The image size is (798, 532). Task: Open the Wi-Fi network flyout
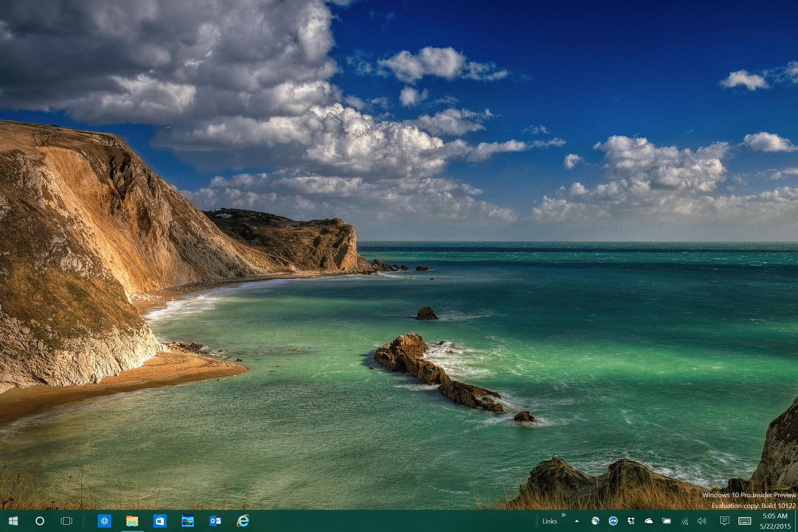click(x=685, y=521)
